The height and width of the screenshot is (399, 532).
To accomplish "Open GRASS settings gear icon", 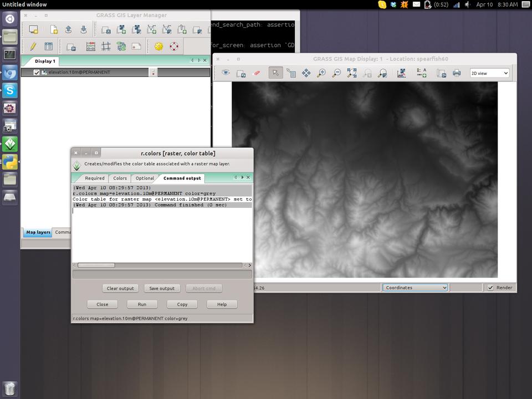I will pos(159,47).
